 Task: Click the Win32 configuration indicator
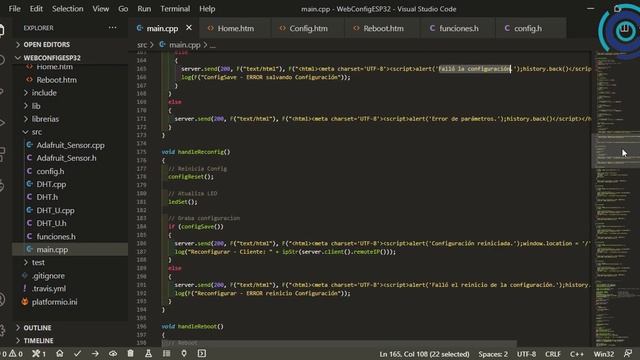pos(603,354)
